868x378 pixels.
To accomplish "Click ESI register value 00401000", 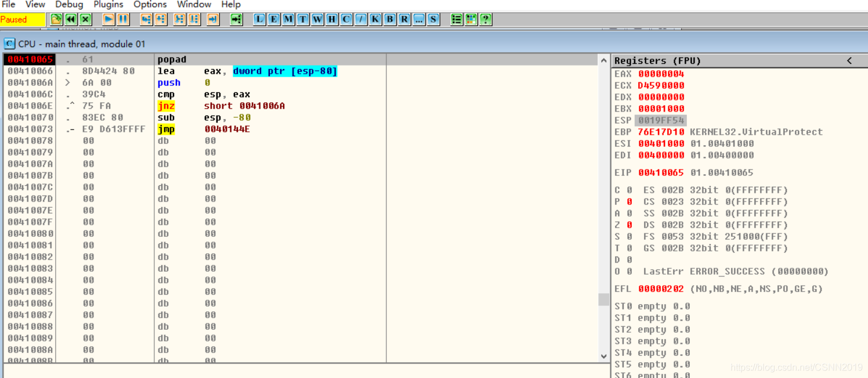I will click(661, 143).
